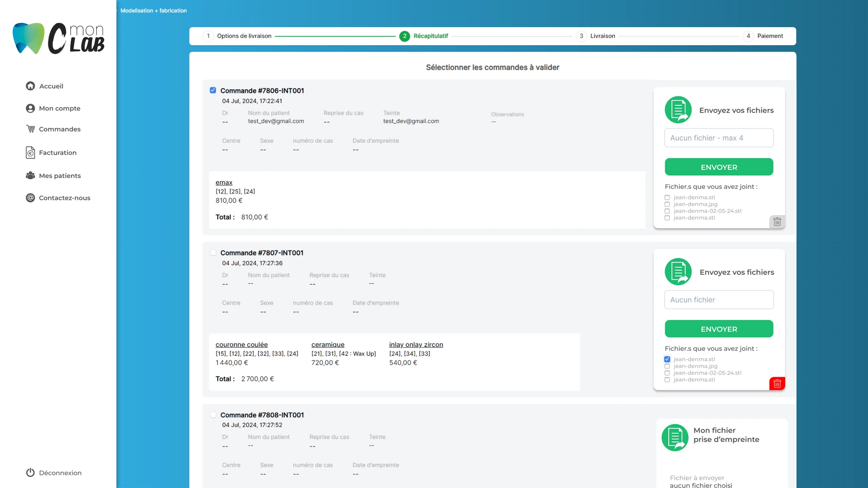Tick Commande #7808-INT001 checkbox

(213, 414)
